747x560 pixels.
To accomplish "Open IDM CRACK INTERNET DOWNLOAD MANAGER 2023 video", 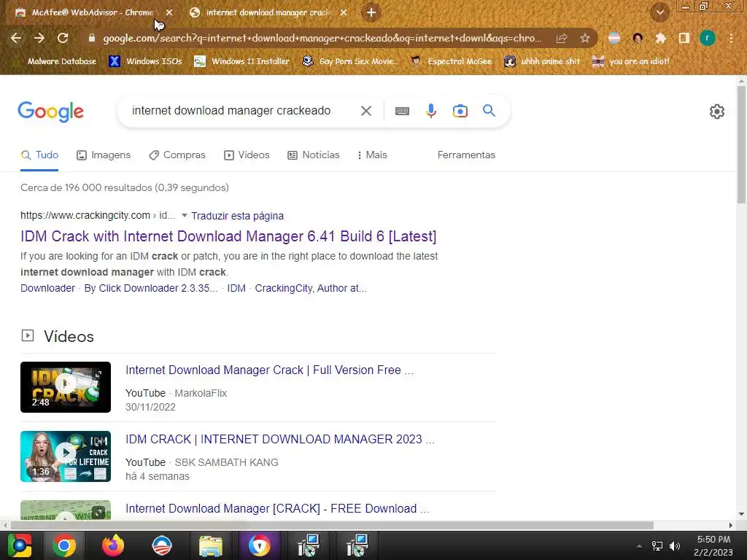I will coord(280,439).
